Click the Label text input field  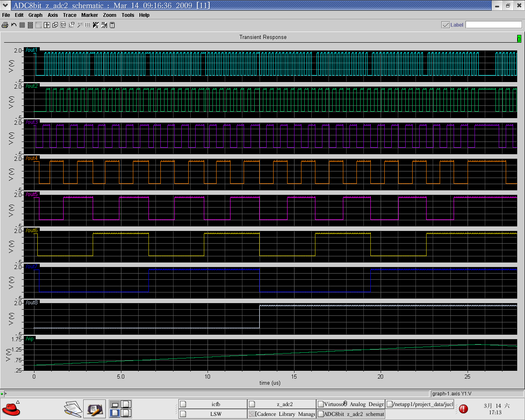click(493, 25)
